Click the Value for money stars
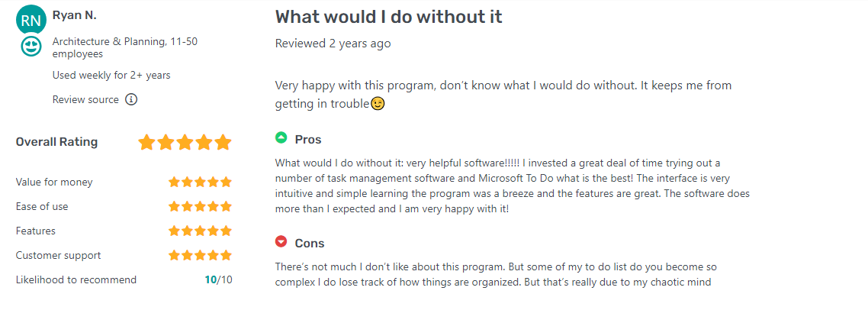Image resolution: width=868 pixels, height=310 pixels. point(200,182)
